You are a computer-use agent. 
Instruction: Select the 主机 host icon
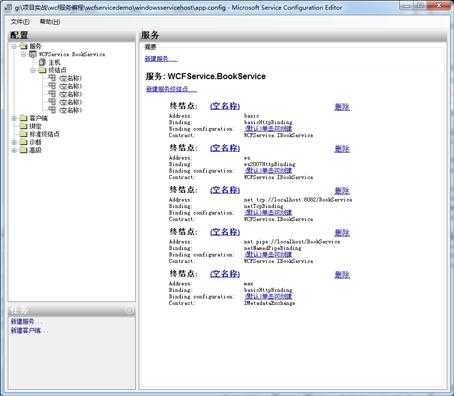[x=42, y=62]
